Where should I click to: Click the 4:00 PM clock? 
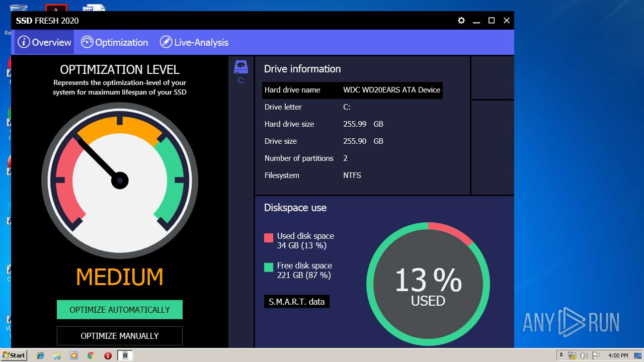click(x=618, y=355)
